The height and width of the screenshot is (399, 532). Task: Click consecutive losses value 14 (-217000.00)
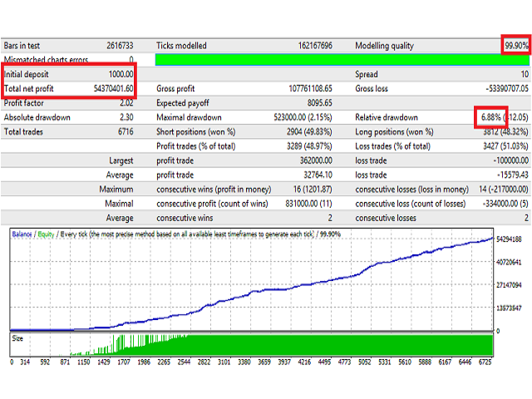click(x=504, y=190)
